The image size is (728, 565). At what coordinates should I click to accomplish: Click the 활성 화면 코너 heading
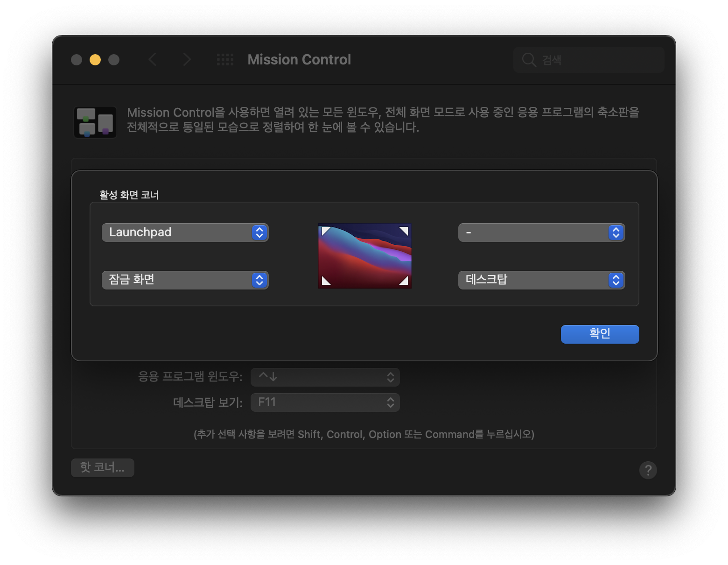tap(129, 195)
